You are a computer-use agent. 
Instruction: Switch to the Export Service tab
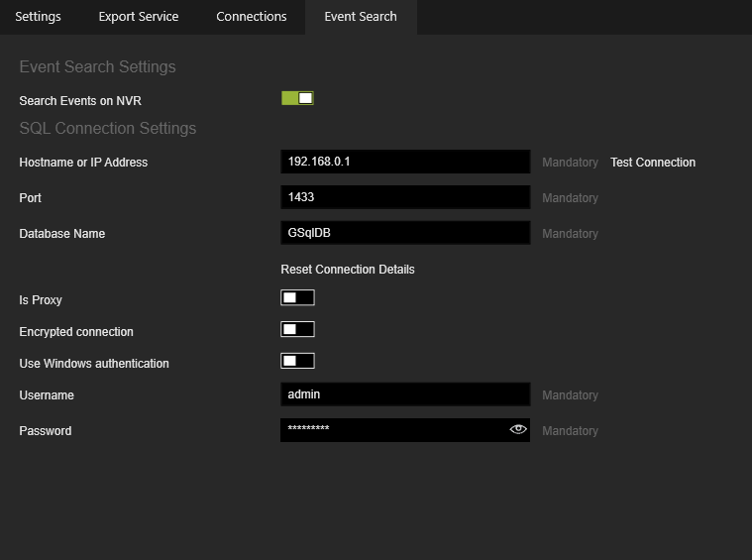pos(139,17)
